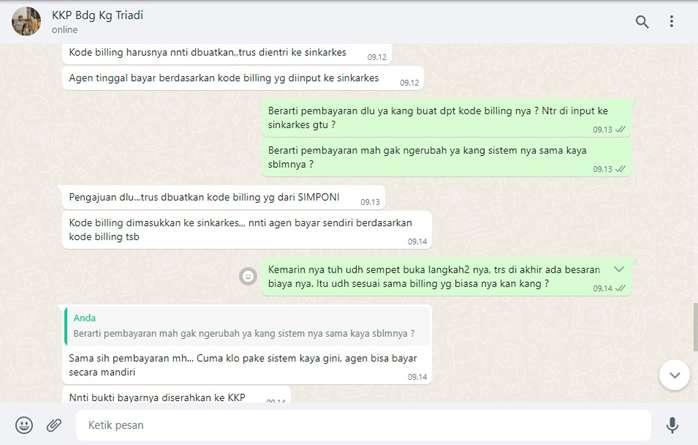The height and width of the screenshot is (445, 698).
Task: Open search in conversation magnifier icon
Action: coord(641,21)
